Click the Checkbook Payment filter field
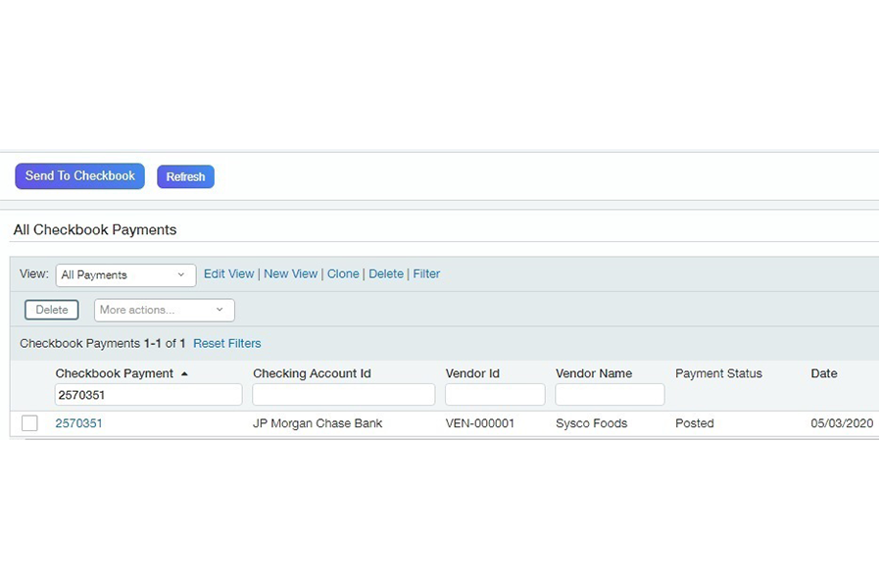Screen dimensions: 882x588 (148, 395)
